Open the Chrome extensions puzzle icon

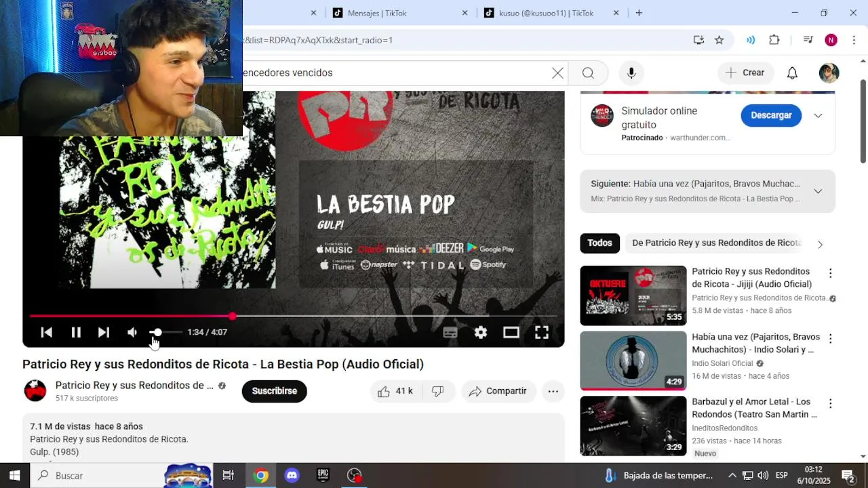[774, 40]
